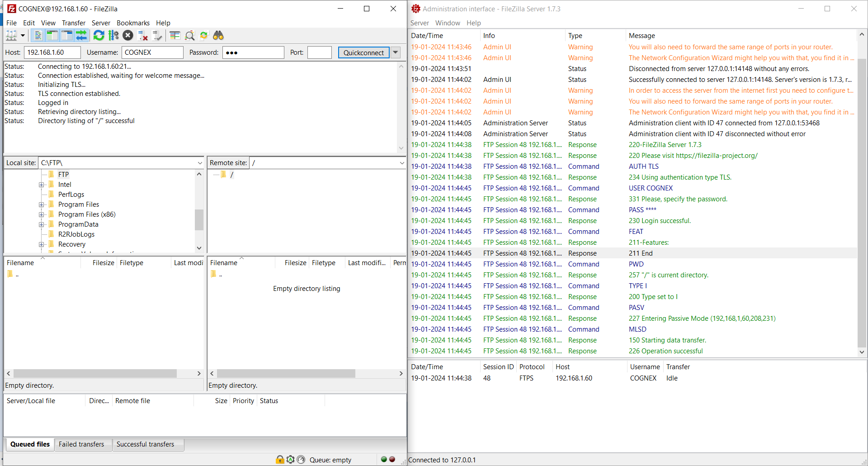Image resolution: width=868 pixels, height=466 pixels.
Task: Sort server log by Type column header
Action: click(x=595, y=36)
